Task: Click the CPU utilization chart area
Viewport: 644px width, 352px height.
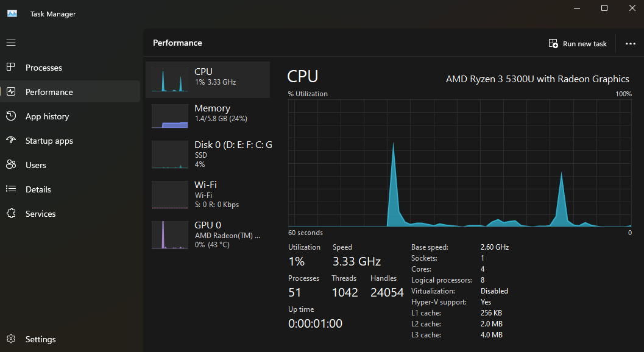Action: click(460, 163)
